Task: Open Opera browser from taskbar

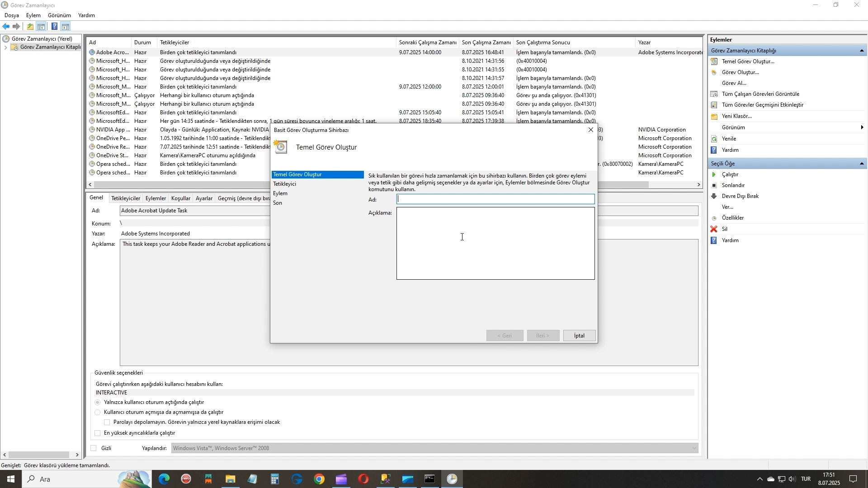Action: pyautogui.click(x=363, y=479)
